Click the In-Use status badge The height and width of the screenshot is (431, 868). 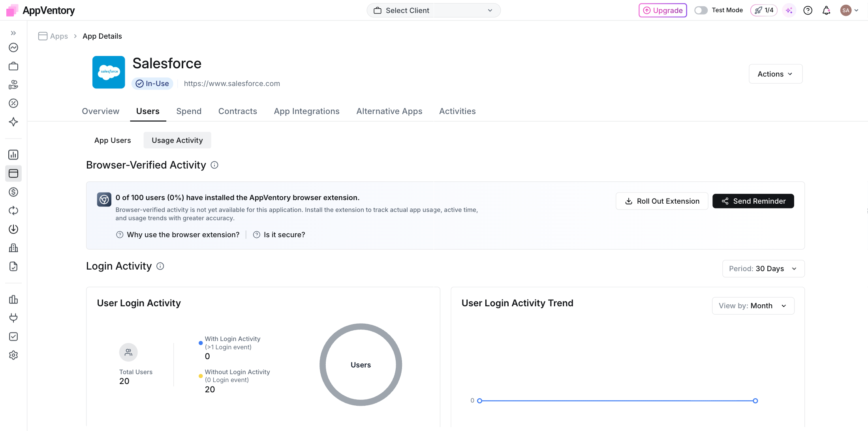(152, 84)
